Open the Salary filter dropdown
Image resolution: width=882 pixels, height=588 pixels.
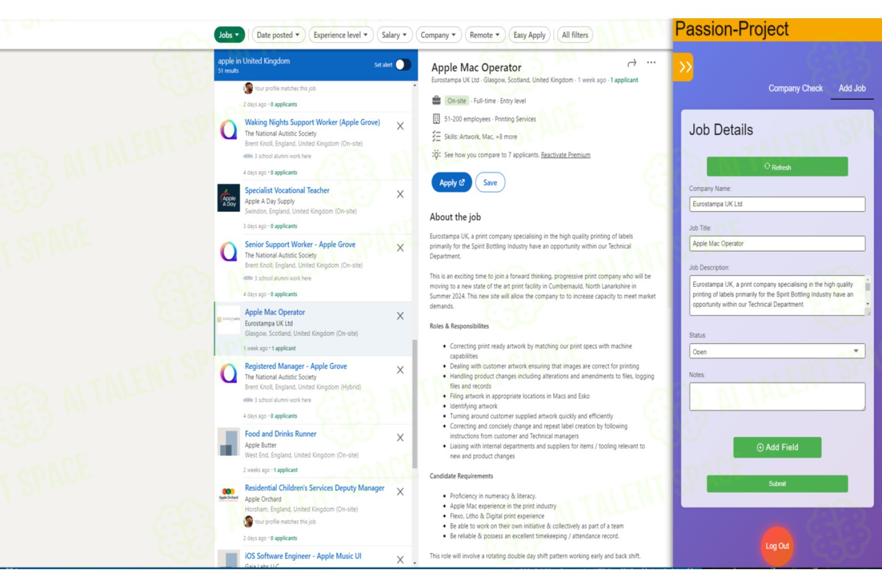click(x=394, y=35)
